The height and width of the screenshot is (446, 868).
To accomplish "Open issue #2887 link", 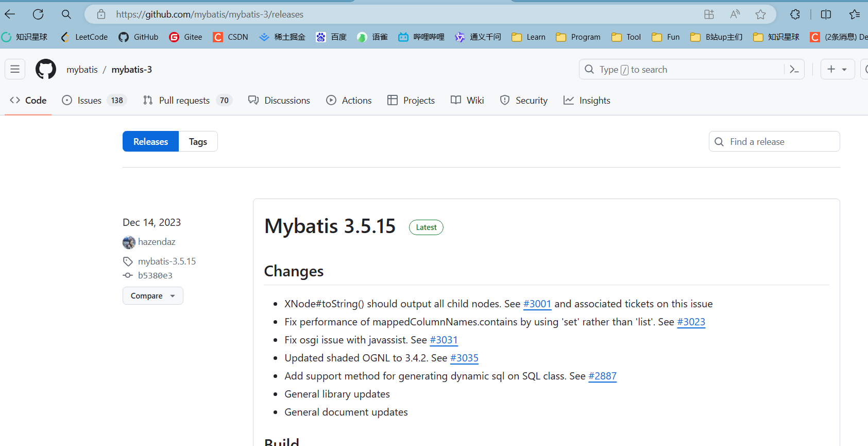I will (x=602, y=376).
